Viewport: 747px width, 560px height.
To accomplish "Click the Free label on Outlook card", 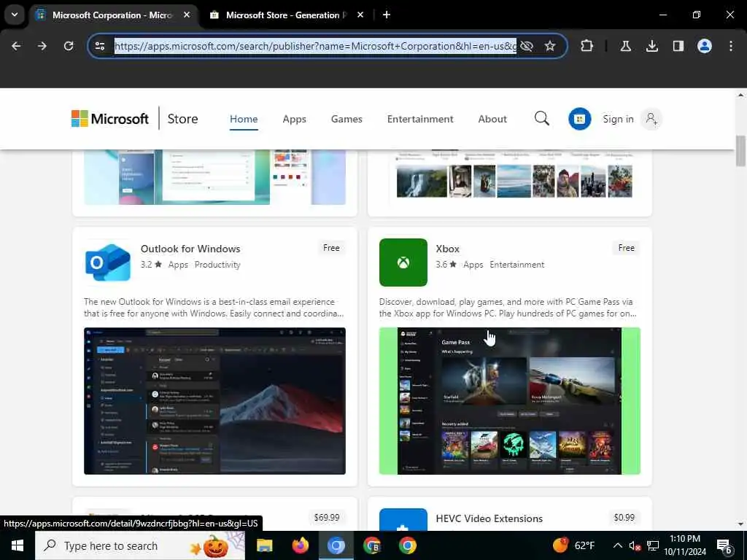I will point(331,248).
